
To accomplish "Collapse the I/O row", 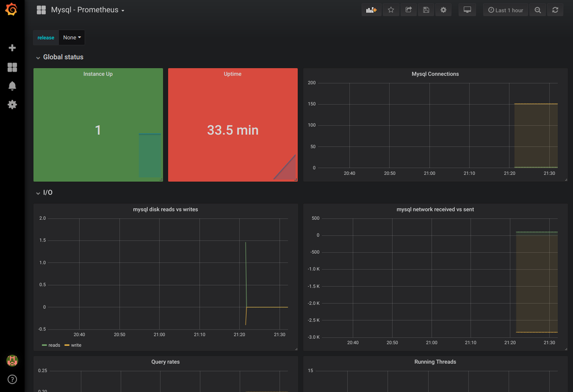I will pyautogui.click(x=38, y=193).
